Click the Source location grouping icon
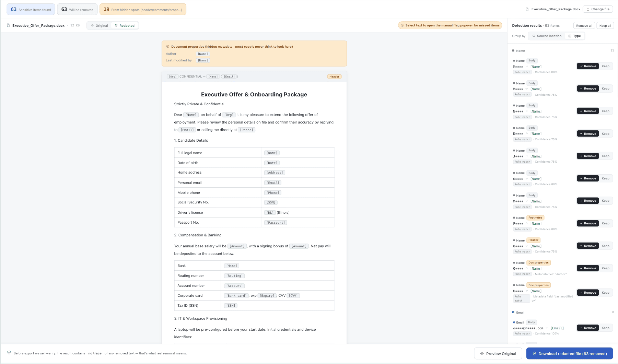The image size is (618, 364). [534, 36]
